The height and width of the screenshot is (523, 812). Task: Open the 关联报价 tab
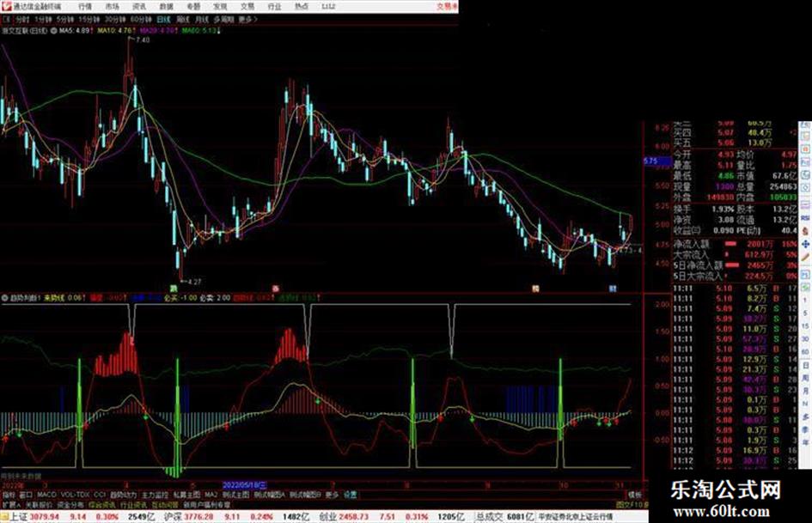(39, 504)
